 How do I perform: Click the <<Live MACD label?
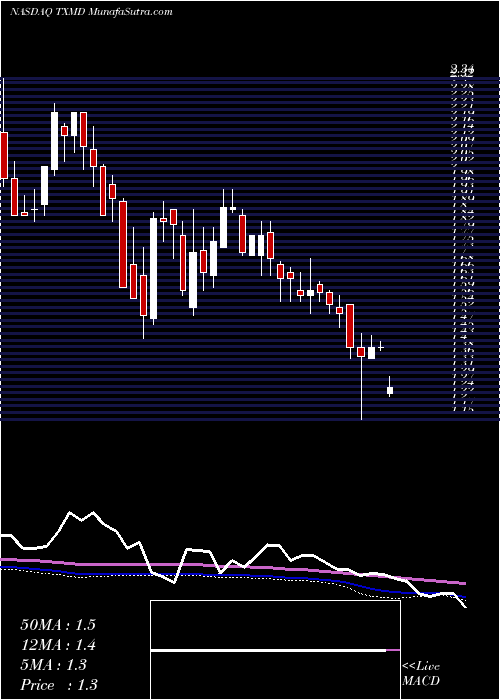(421, 673)
